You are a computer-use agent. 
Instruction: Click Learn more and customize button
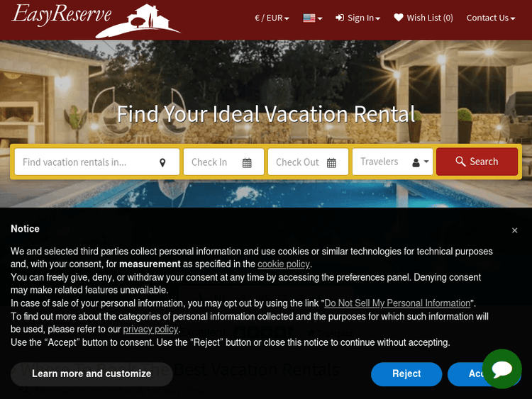click(92, 373)
